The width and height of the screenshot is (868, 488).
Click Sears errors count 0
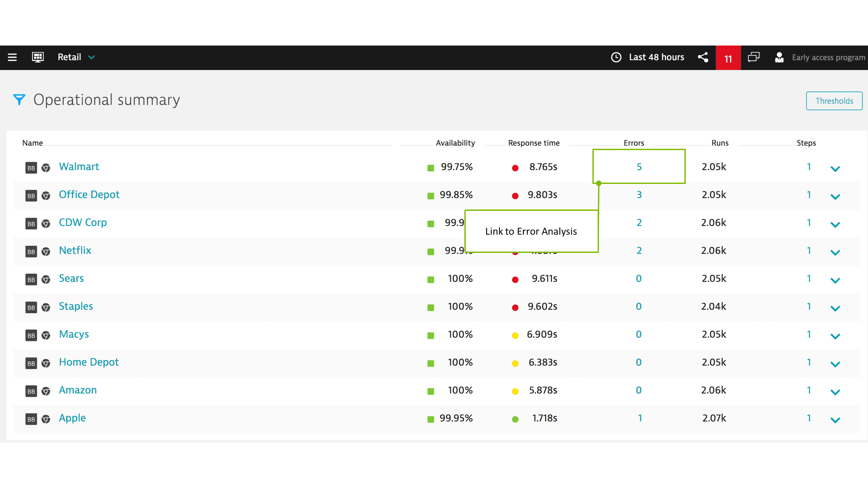click(638, 278)
